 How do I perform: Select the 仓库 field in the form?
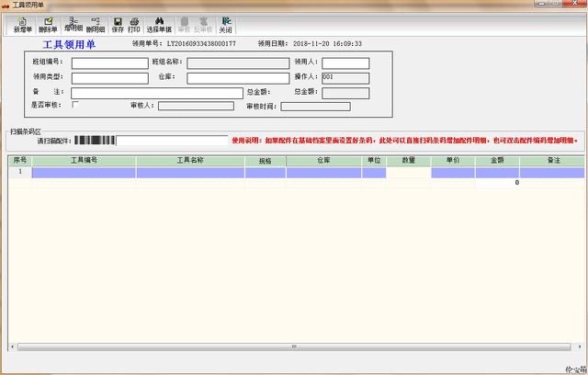(x=237, y=77)
